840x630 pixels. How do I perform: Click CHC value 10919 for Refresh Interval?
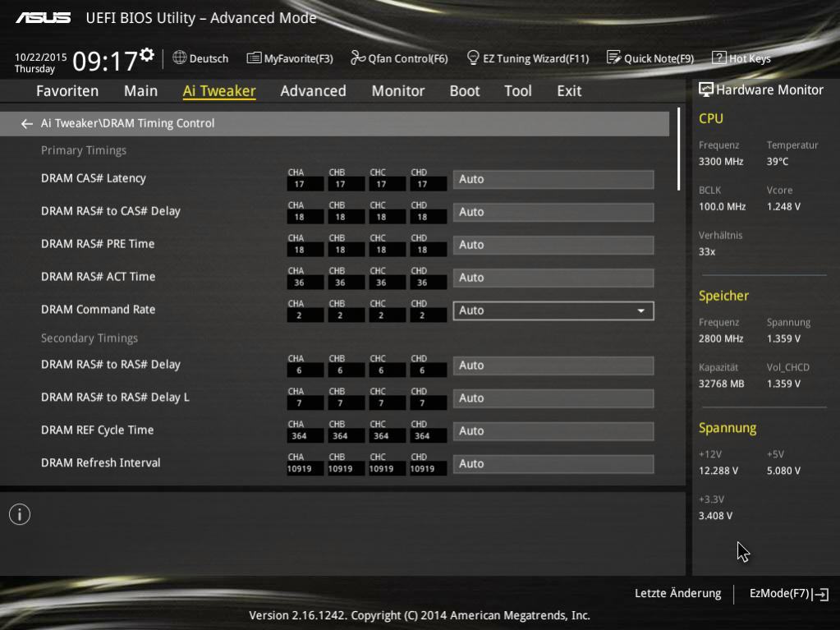[387, 469]
